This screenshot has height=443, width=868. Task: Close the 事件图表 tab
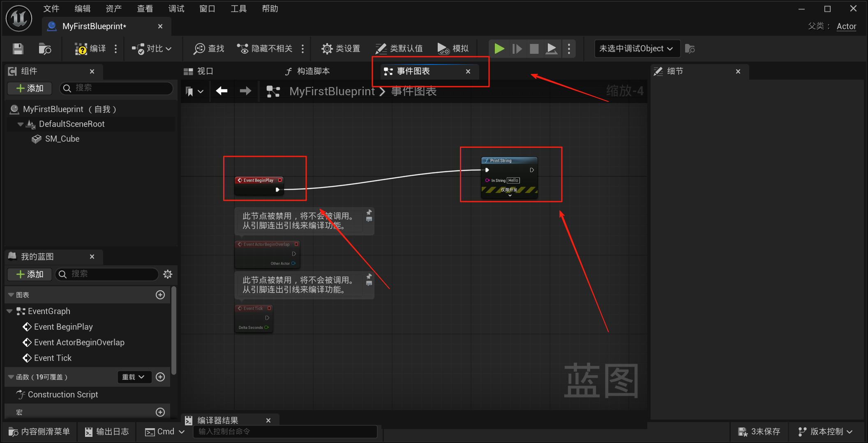point(468,71)
